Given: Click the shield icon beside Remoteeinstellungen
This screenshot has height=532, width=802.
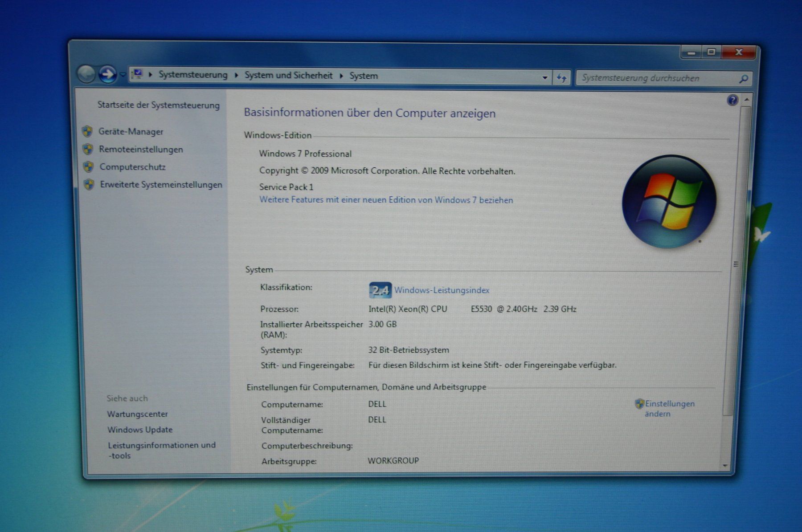Looking at the screenshot, I should tap(88, 149).
